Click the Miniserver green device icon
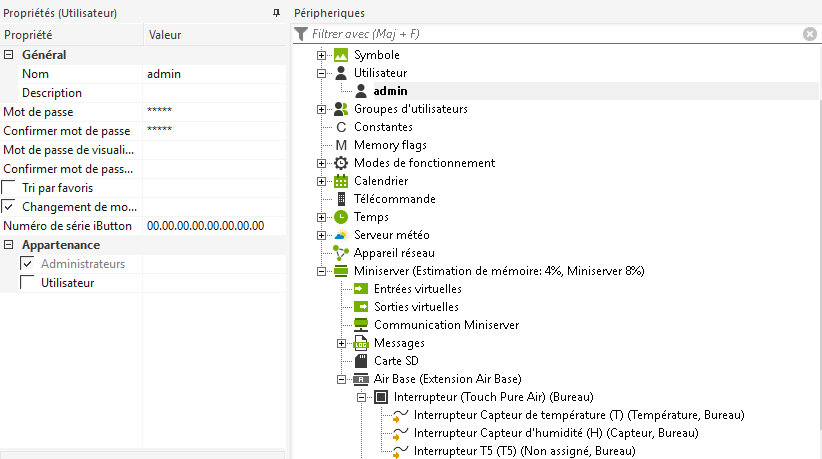Image resolution: width=822 pixels, height=459 pixels. click(x=341, y=271)
